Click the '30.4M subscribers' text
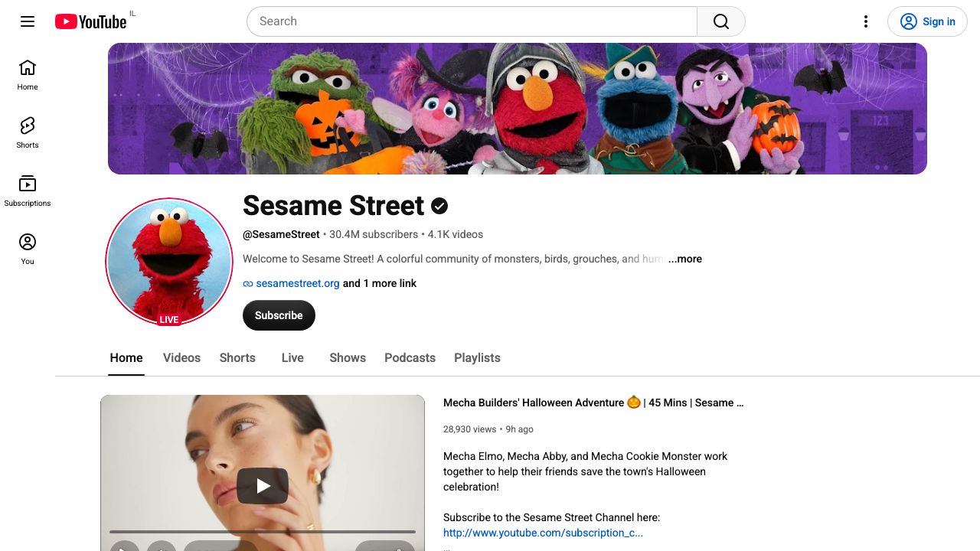 point(374,234)
